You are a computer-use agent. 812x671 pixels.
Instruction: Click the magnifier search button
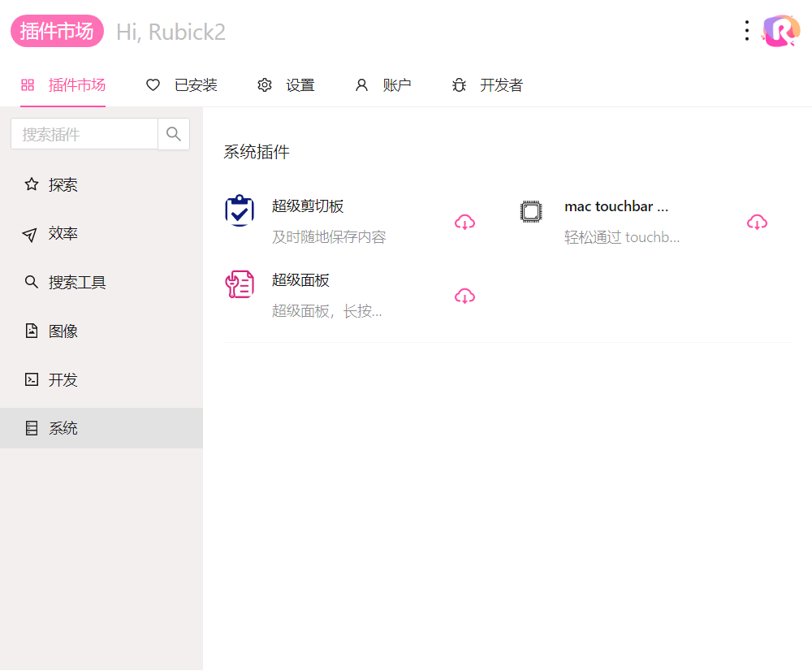pyautogui.click(x=174, y=134)
